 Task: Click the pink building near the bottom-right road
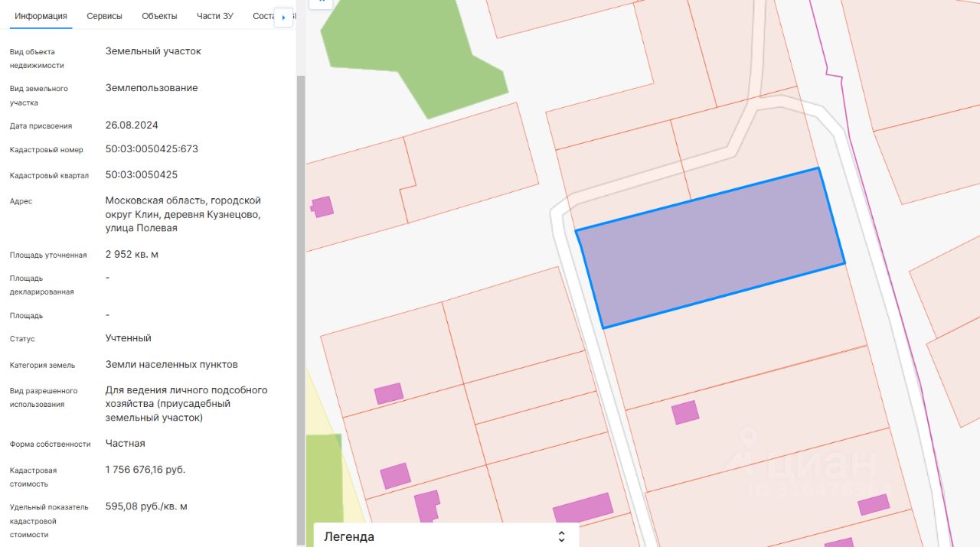coord(873,505)
